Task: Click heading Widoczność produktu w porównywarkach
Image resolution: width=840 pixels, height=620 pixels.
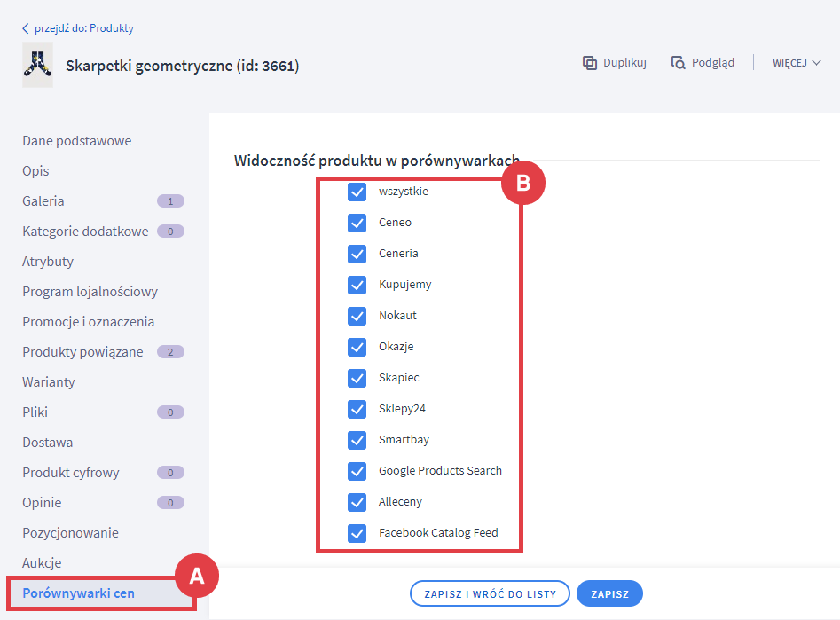Action: tap(377, 161)
